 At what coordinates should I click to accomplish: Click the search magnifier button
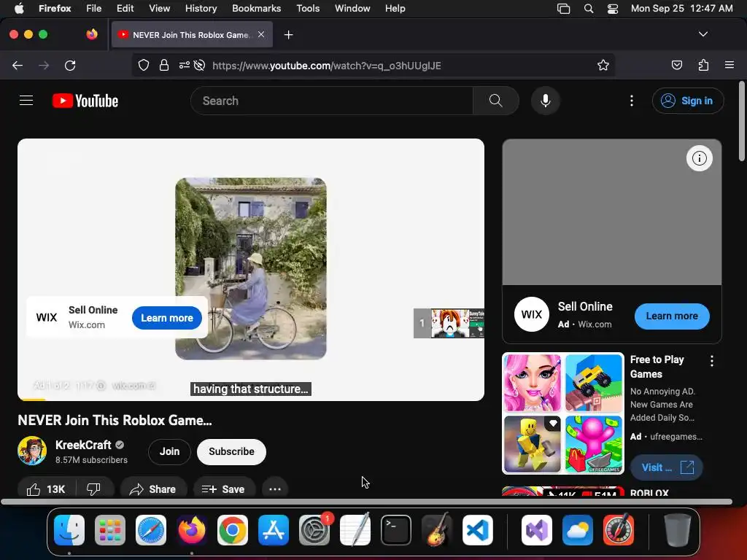click(x=496, y=101)
